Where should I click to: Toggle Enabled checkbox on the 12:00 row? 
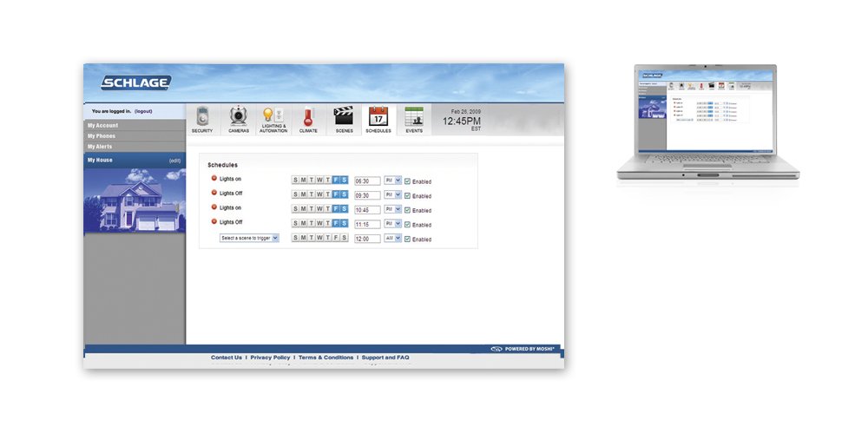(407, 239)
